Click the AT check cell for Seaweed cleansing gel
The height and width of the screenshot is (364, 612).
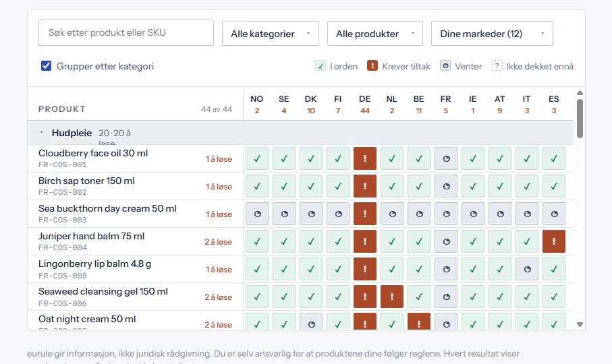pos(500,297)
